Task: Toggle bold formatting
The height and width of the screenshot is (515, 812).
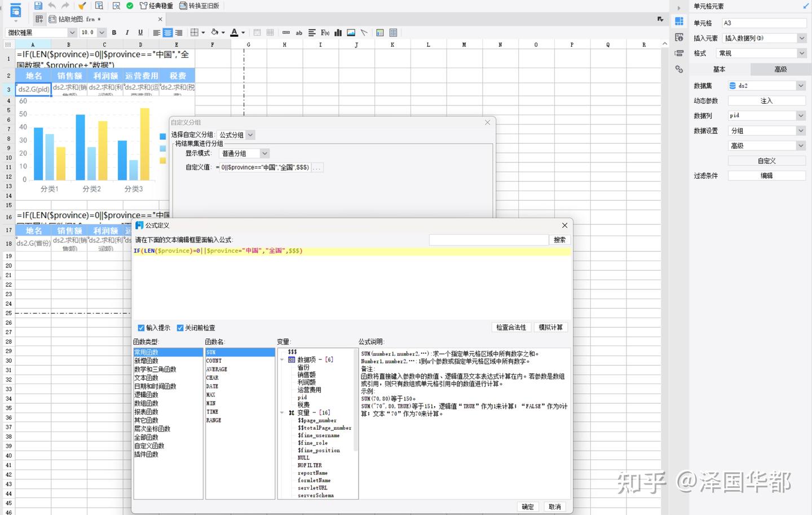Action: 113,32
